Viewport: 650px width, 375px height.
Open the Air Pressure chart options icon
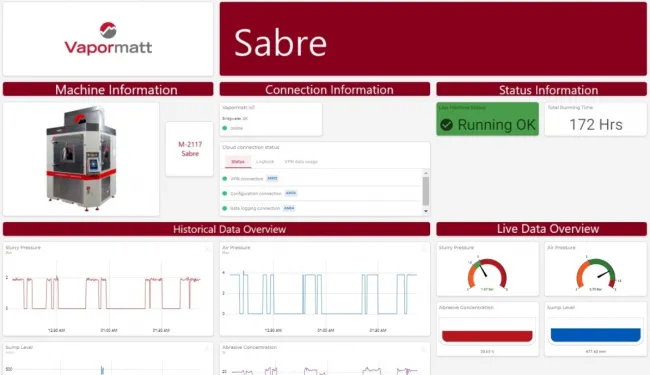[424, 249]
